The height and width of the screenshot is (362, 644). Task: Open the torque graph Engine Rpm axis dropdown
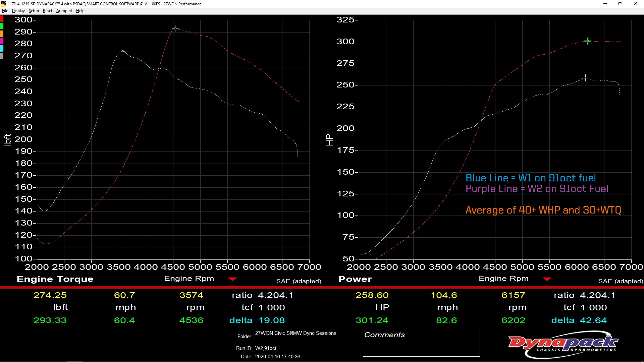coord(232,279)
